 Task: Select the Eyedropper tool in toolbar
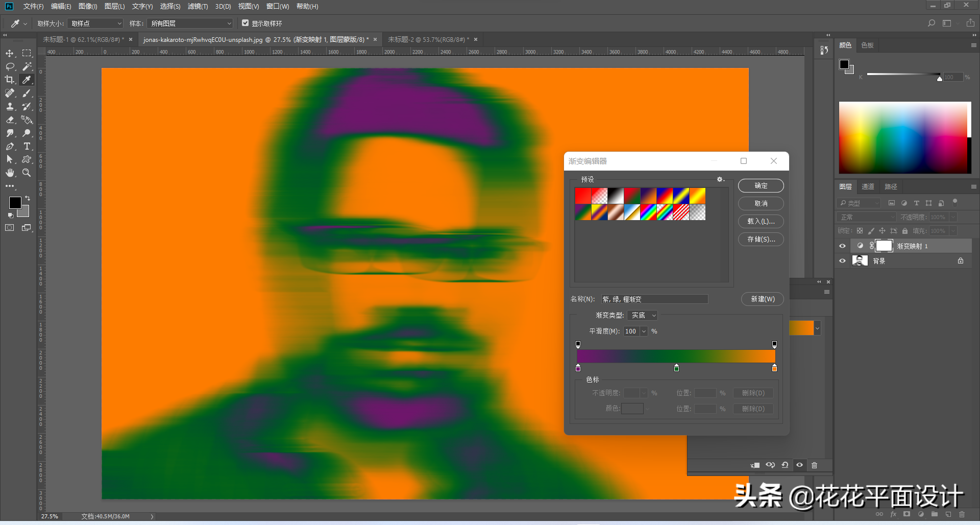(27, 80)
